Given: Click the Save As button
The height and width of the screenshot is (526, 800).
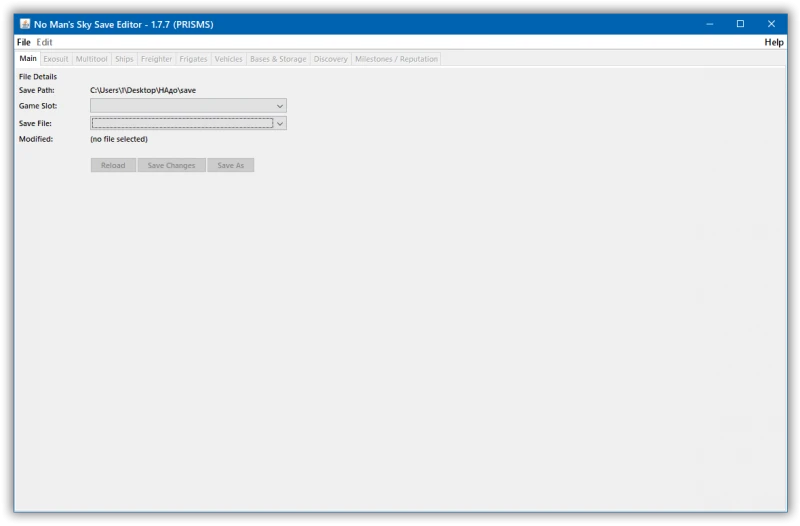Looking at the screenshot, I should [x=231, y=165].
